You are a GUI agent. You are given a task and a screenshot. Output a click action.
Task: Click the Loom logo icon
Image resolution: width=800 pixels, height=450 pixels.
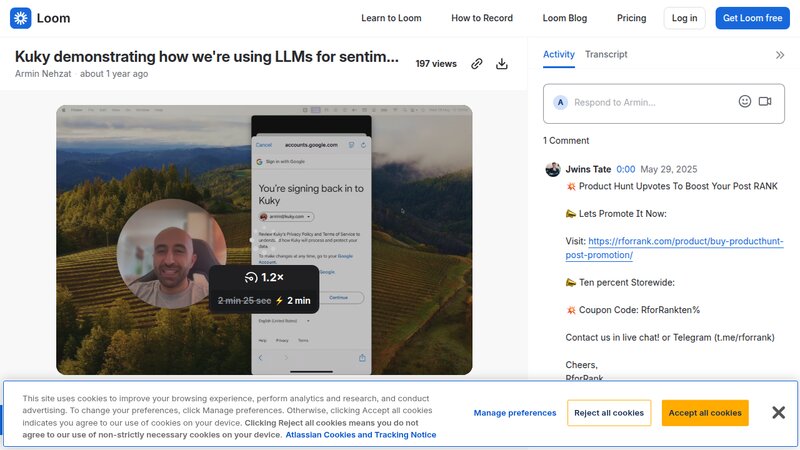point(20,18)
